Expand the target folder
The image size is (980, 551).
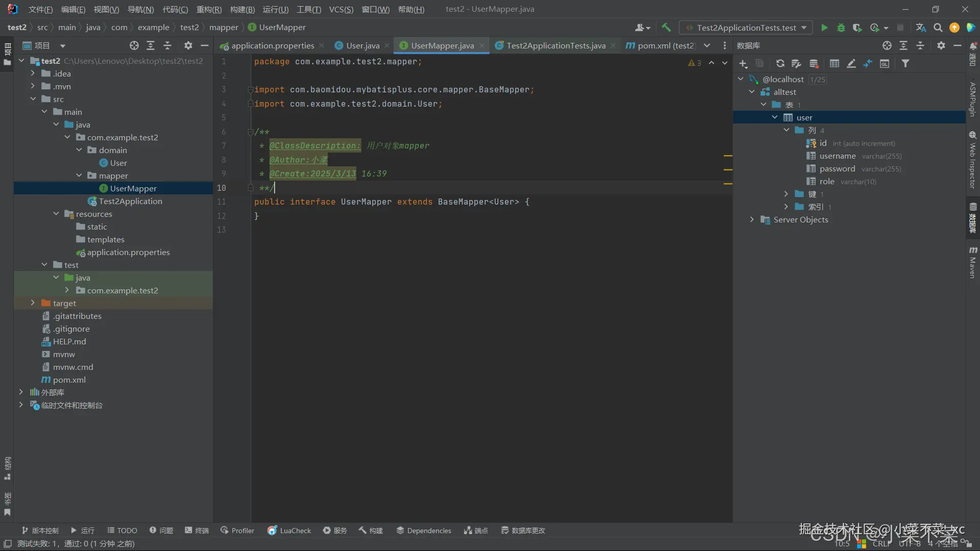33,303
